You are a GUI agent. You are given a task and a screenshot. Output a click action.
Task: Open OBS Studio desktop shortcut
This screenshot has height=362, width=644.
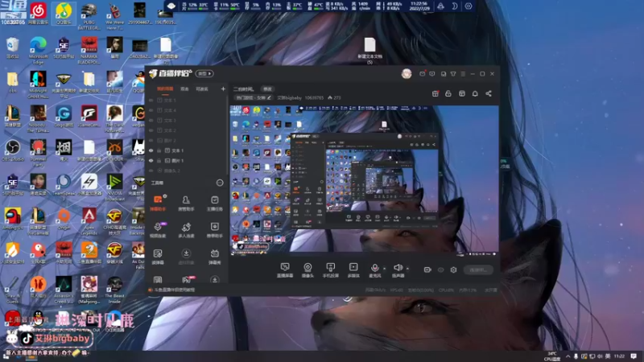13,150
